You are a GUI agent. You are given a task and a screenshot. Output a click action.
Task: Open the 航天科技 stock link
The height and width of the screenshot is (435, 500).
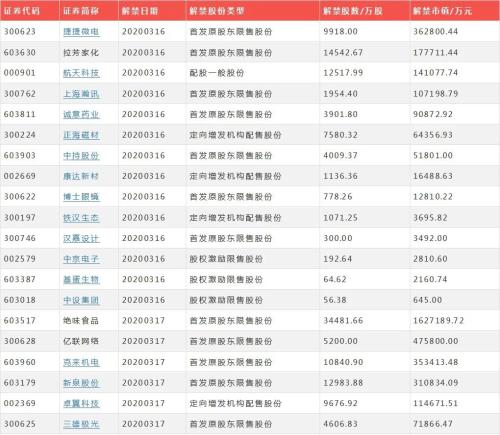pos(81,73)
